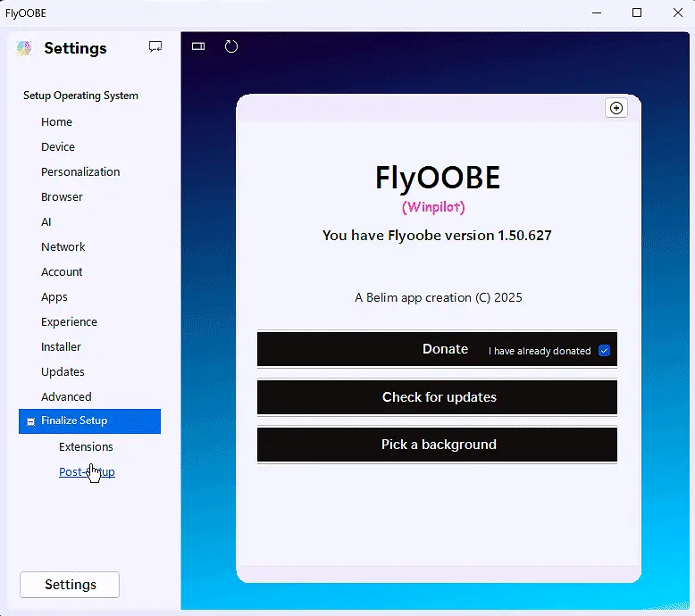Screen dimensions: 695x616
Task: Open the feedback chat bubble icon
Action: coord(155,47)
